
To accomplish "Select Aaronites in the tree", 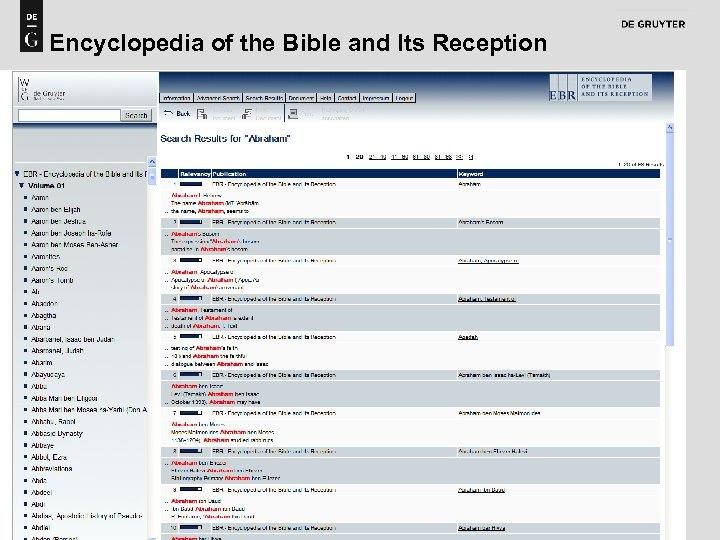I will tap(45, 257).
